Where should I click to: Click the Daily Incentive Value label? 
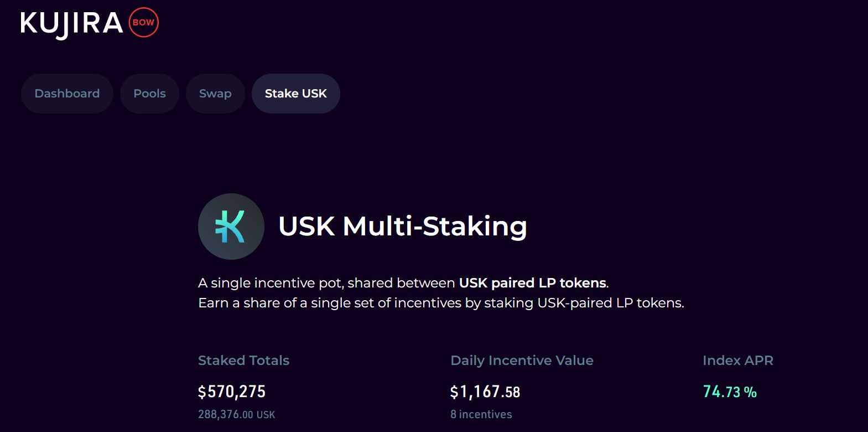click(x=522, y=361)
